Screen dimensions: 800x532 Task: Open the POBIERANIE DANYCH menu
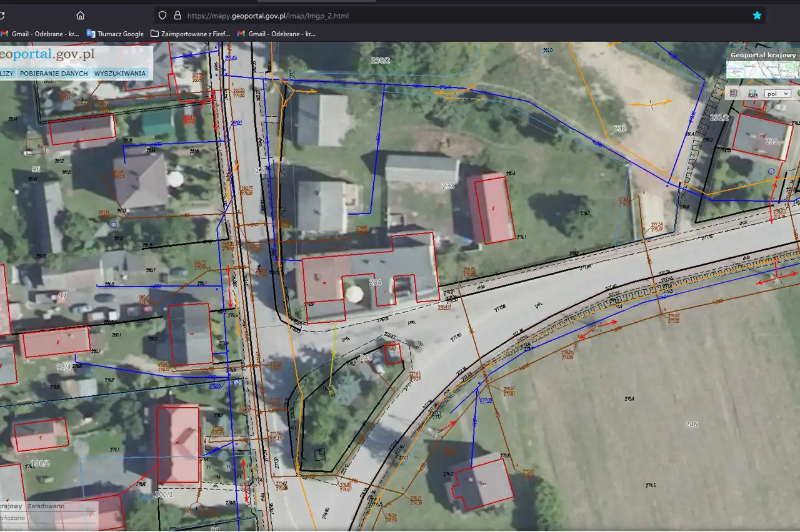pyautogui.click(x=53, y=73)
